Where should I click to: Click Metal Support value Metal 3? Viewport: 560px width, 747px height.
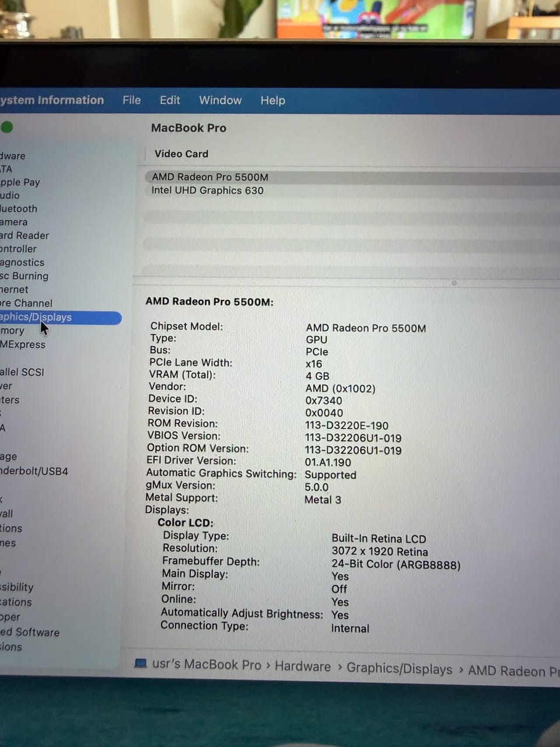tap(323, 500)
